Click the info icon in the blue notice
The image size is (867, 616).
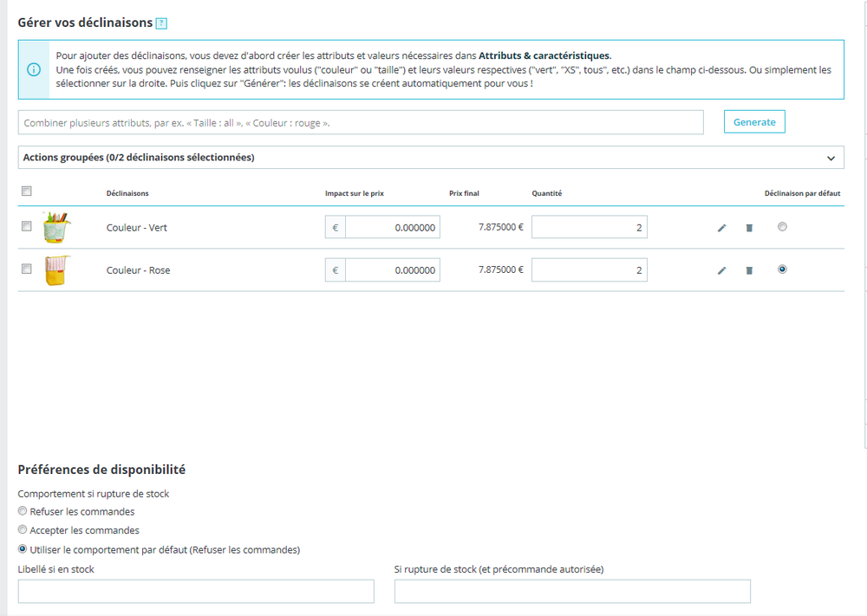34,69
